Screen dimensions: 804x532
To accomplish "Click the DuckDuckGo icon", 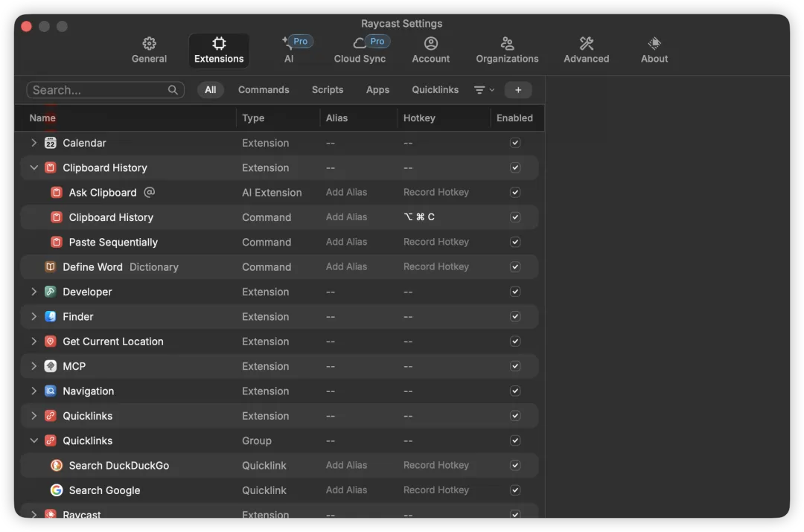I will point(57,465).
